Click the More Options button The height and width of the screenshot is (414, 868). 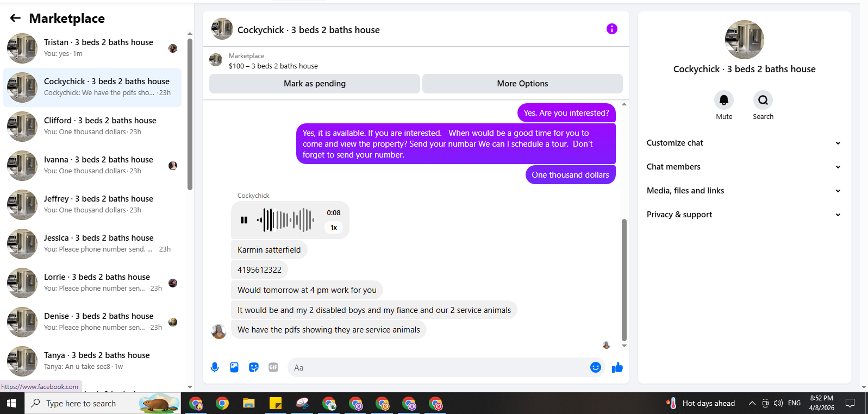click(x=522, y=84)
